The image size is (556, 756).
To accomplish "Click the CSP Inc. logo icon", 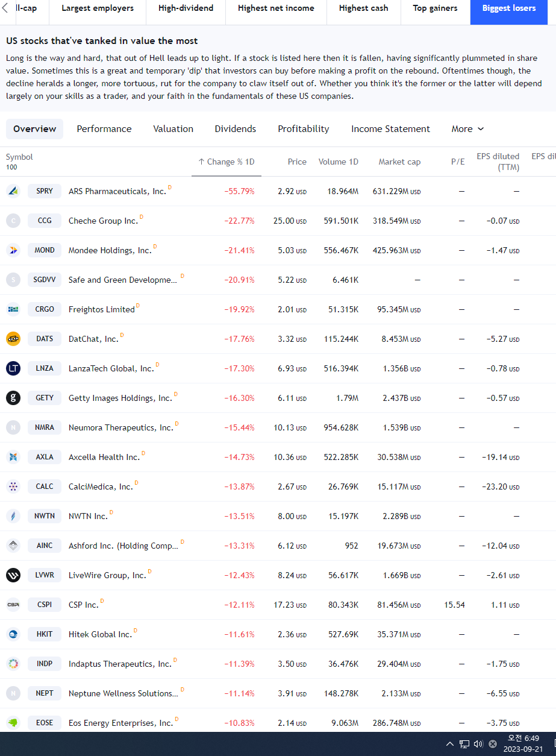I will 13,605.
